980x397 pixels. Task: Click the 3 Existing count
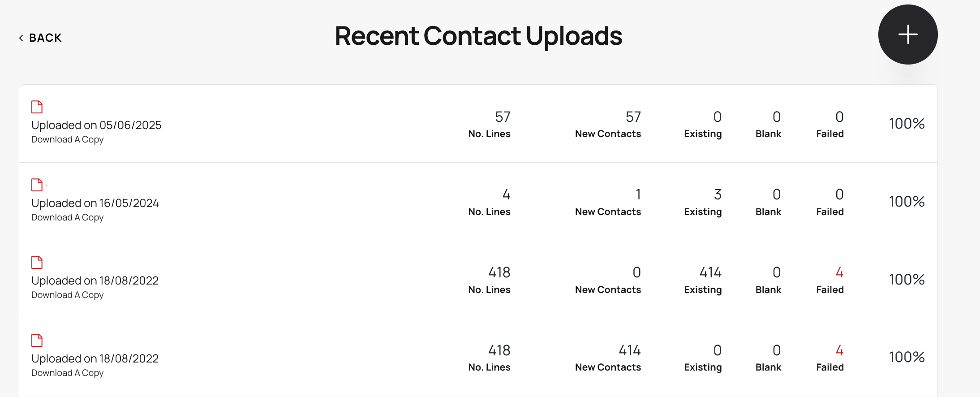coord(718,194)
